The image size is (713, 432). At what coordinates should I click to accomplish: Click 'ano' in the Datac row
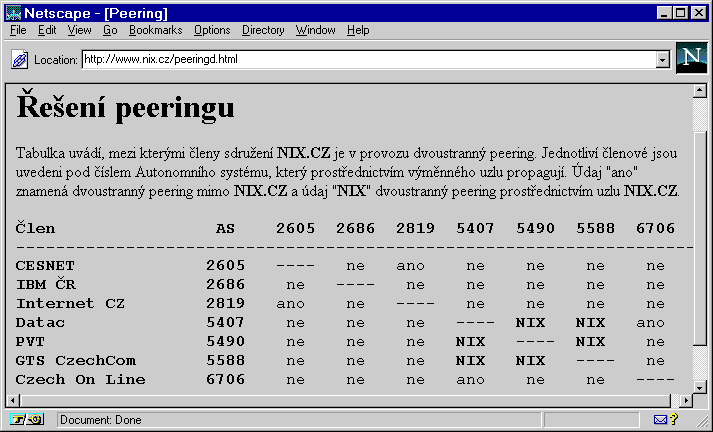pos(651,323)
